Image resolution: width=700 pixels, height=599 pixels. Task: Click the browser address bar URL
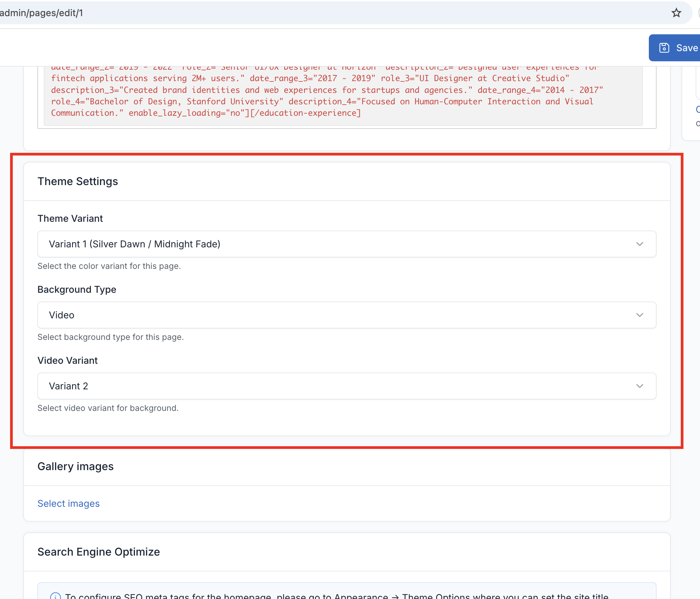[x=41, y=13]
